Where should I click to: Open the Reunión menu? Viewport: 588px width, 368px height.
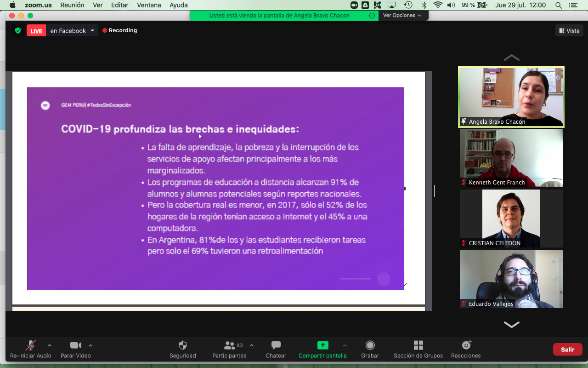[x=72, y=5]
